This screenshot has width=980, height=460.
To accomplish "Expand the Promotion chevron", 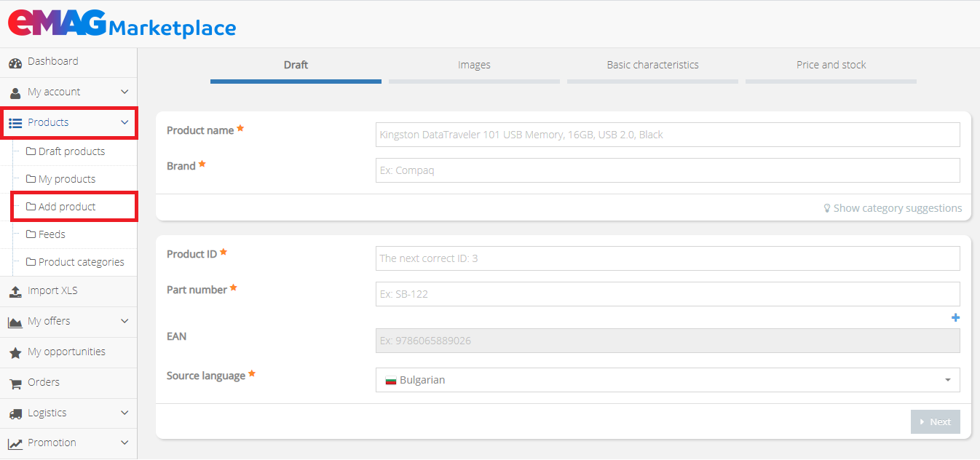I will 125,443.
